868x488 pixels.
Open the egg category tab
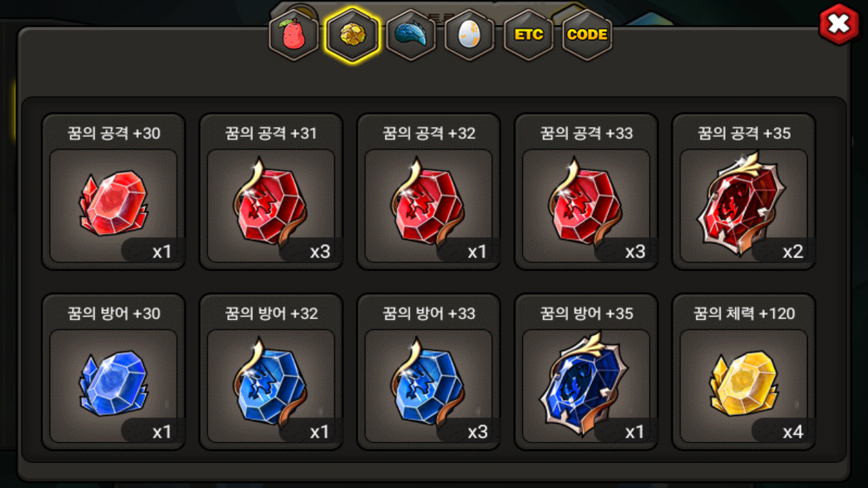pos(469,35)
